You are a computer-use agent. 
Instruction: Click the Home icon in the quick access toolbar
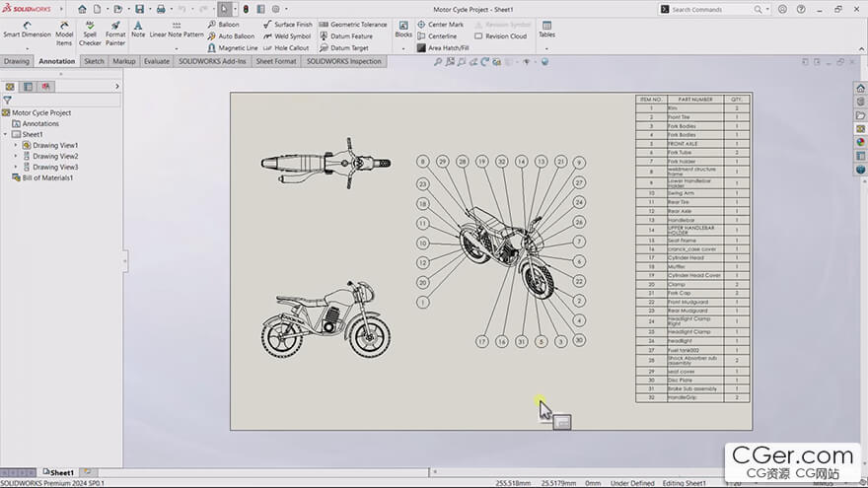pyautogui.click(x=82, y=9)
